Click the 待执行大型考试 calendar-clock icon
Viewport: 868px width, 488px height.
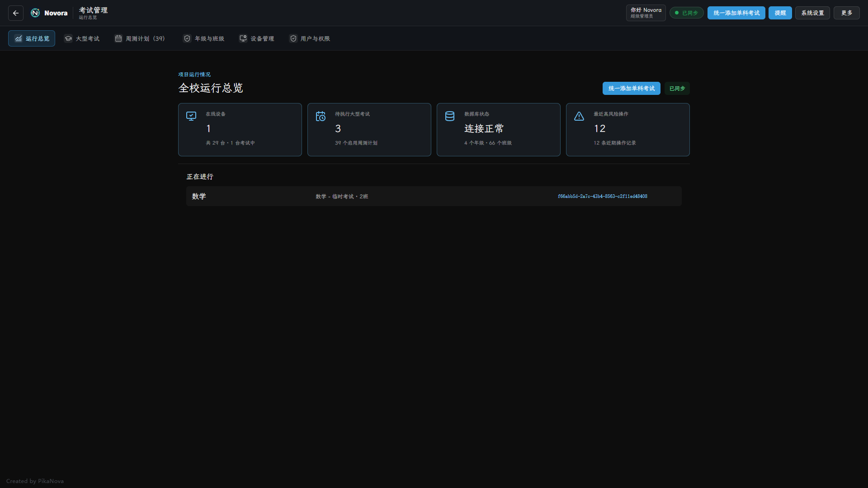click(x=321, y=116)
